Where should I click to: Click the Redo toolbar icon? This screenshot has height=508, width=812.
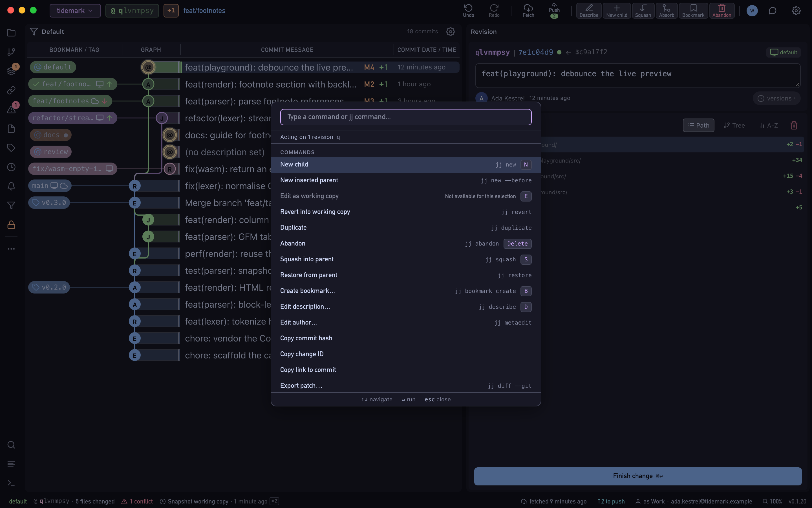tap(494, 11)
